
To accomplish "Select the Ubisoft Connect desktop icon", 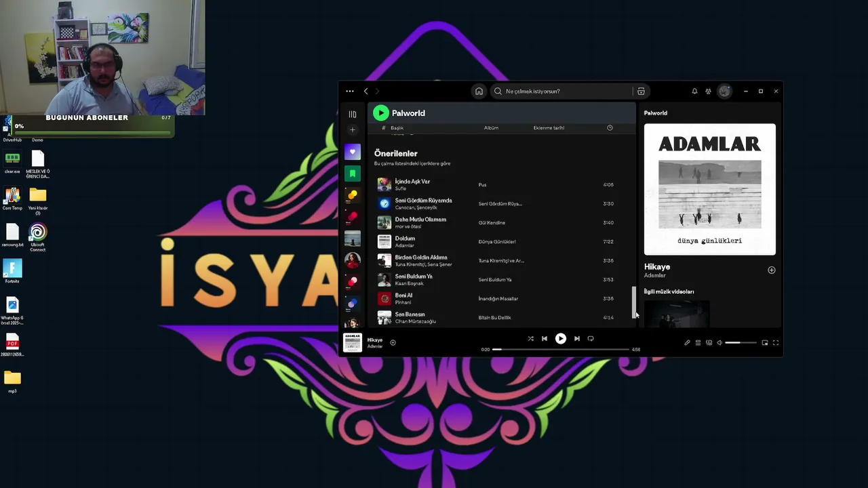I will [38, 239].
